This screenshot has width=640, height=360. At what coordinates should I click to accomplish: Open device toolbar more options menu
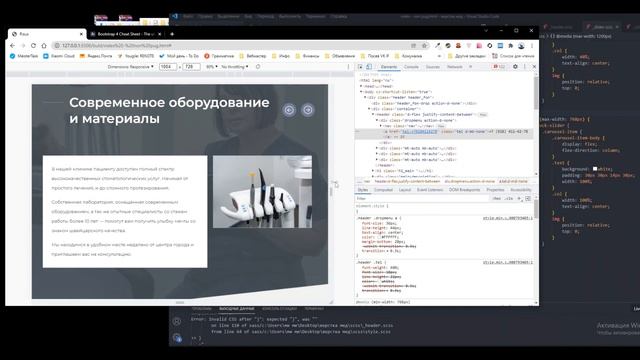(x=348, y=67)
